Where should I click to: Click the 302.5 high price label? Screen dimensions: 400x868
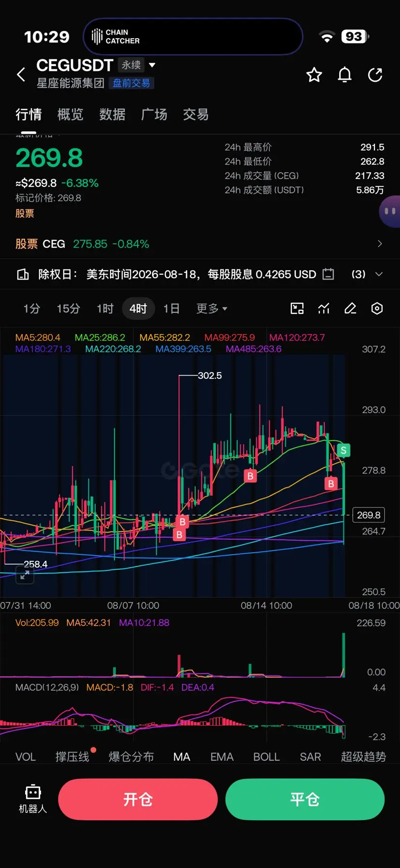[210, 376]
